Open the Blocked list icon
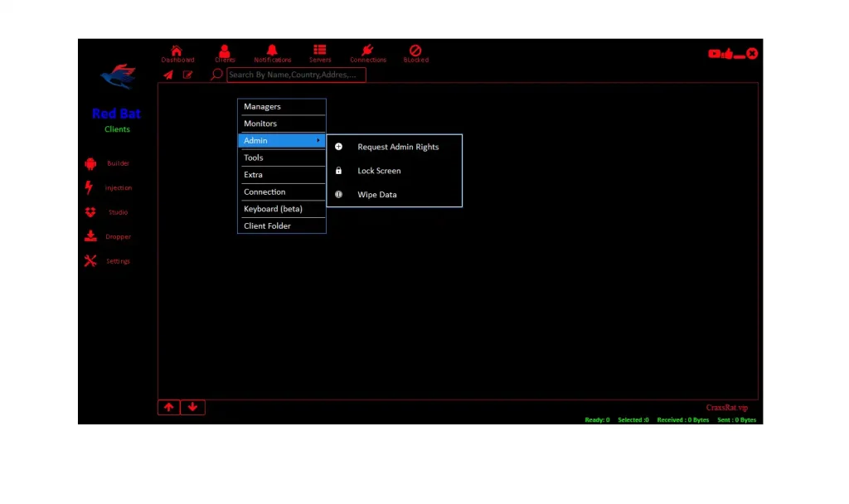This screenshot has height=504, width=849. pos(415,52)
